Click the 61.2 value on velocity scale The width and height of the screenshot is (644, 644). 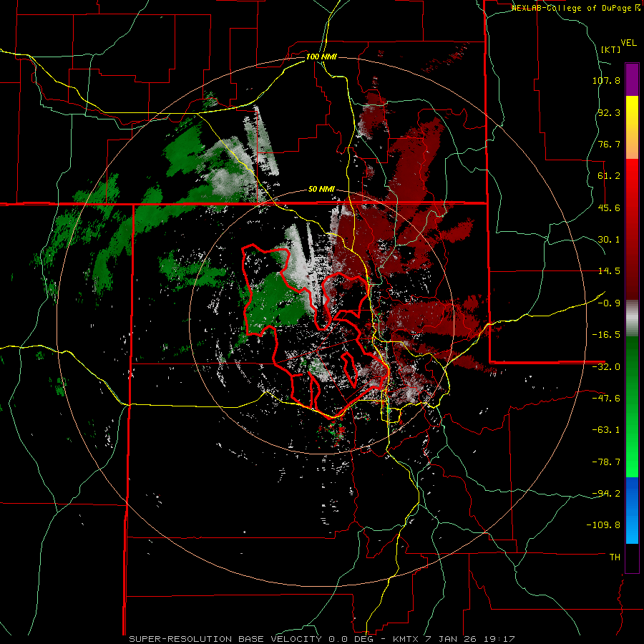(x=609, y=176)
